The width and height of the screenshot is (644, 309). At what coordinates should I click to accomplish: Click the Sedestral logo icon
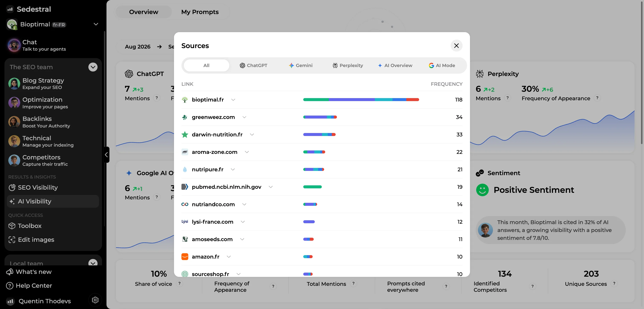coord(10,9)
